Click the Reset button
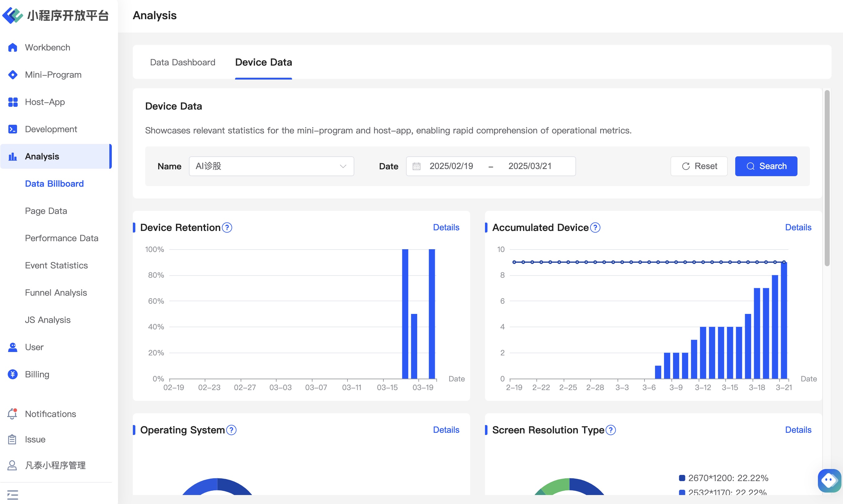 [699, 166]
